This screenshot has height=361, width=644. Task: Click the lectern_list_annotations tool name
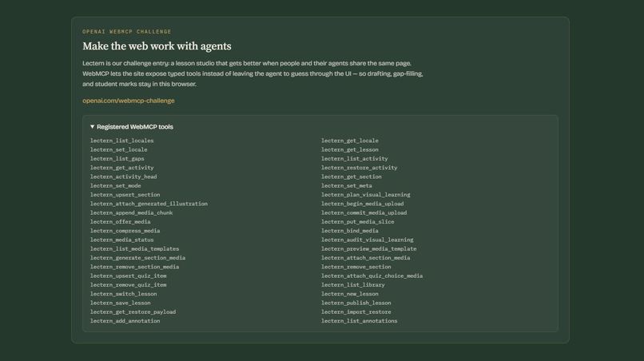[360, 321]
